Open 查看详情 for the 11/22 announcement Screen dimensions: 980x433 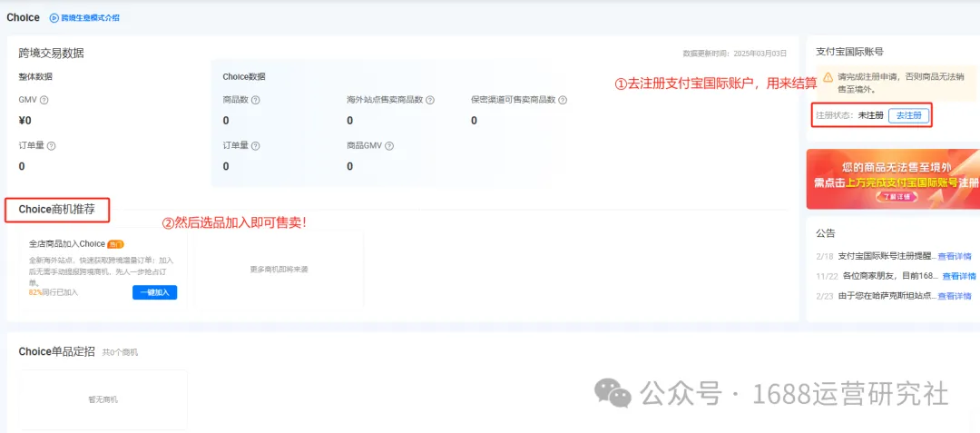tap(959, 276)
